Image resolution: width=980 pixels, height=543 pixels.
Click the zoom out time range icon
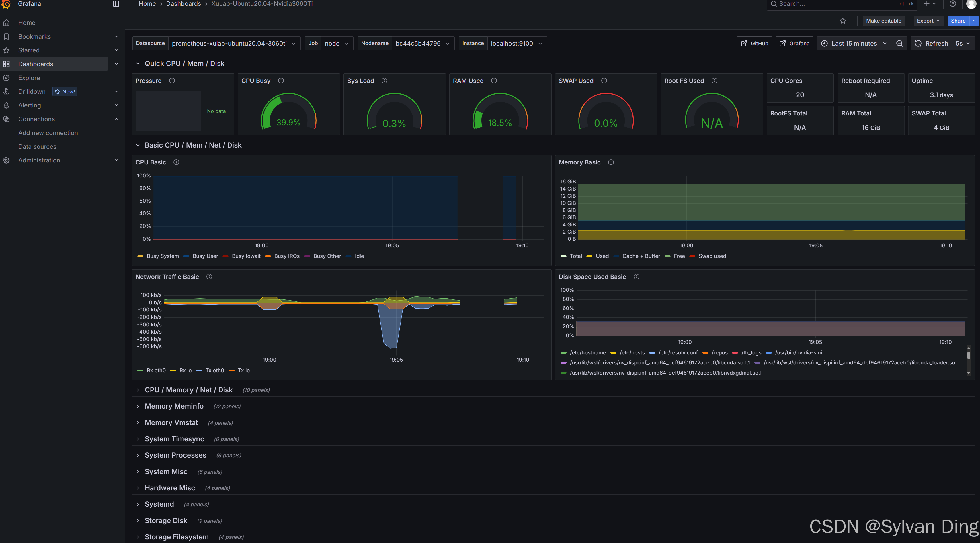[899, 43]
